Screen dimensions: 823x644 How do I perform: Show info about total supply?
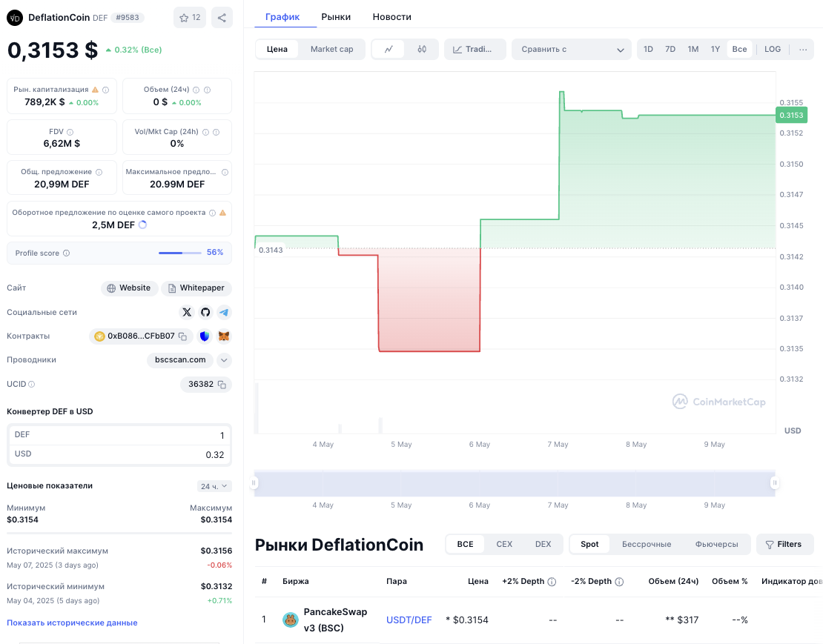99,172
